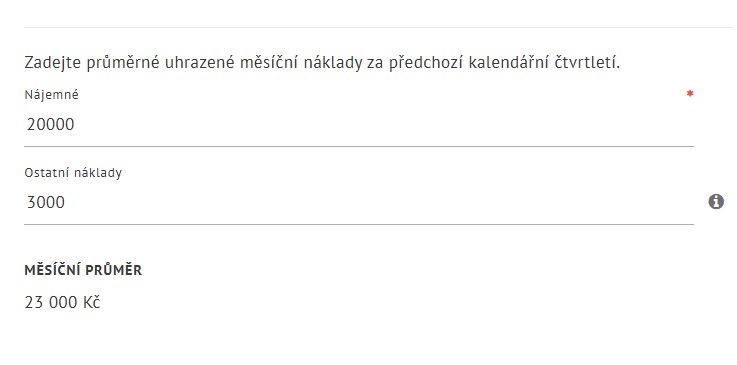The image size is (737, 365).
Task: Click the info icon beside Ostatní náklady
Action: click(716, 202)
